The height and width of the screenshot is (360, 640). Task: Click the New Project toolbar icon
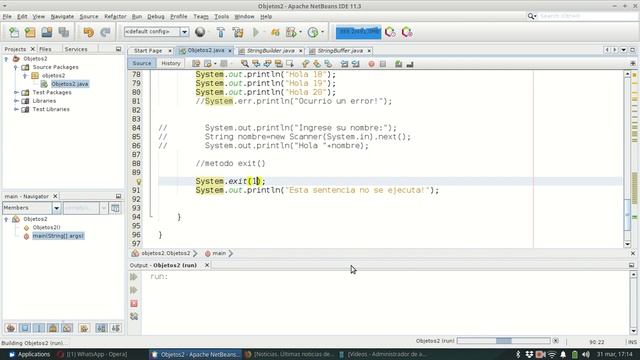coord(30,32)
